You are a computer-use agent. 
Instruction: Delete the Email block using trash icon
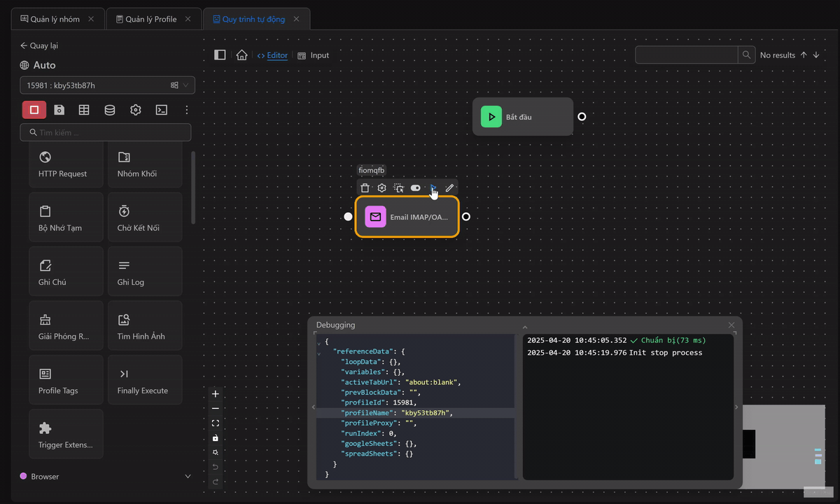[x=365, y=188]
